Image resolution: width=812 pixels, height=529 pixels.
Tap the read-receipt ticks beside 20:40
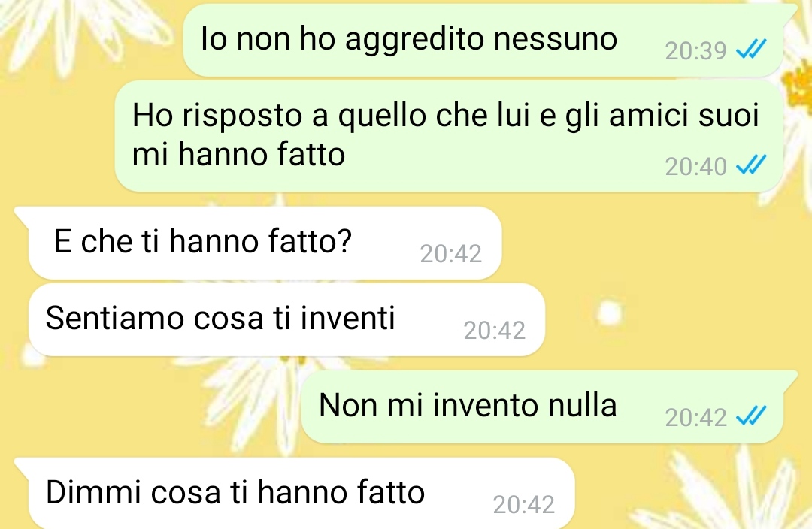tap(750, 166)
